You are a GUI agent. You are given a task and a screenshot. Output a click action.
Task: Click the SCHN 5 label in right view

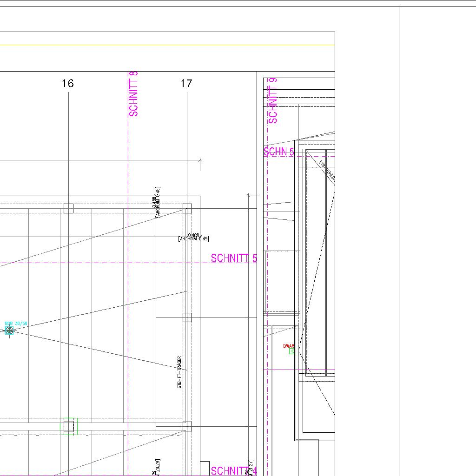point(278,152)
